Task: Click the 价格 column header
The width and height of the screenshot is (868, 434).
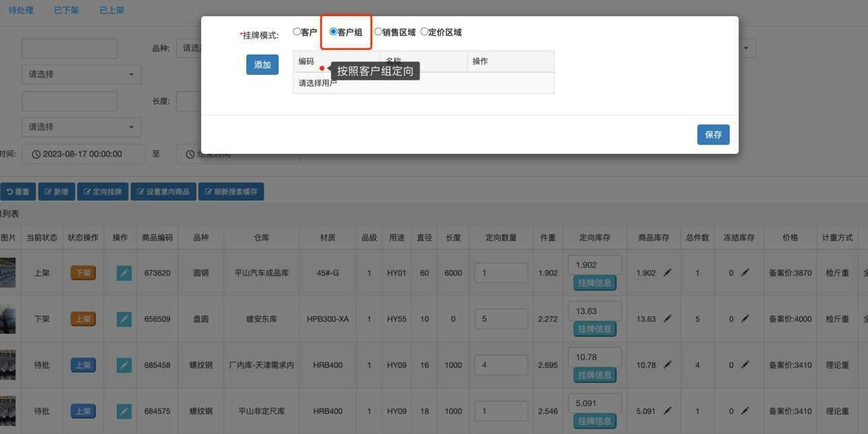Action: click(790, 238)
